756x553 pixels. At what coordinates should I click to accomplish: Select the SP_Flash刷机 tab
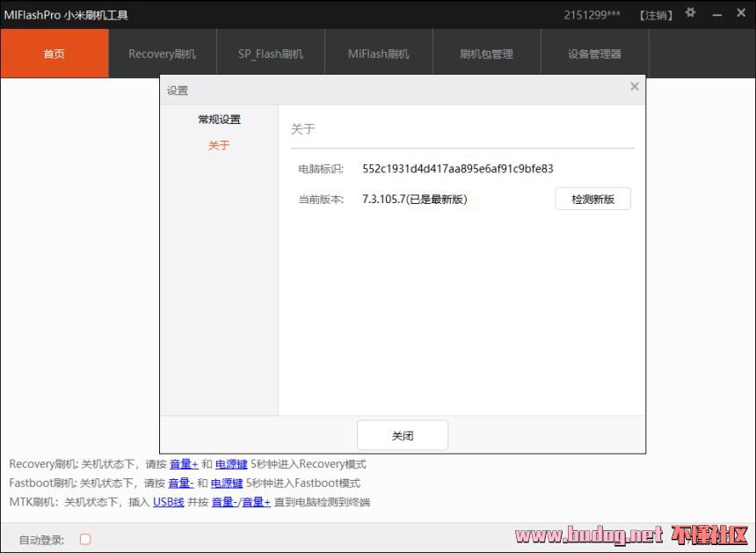[270, 54]
